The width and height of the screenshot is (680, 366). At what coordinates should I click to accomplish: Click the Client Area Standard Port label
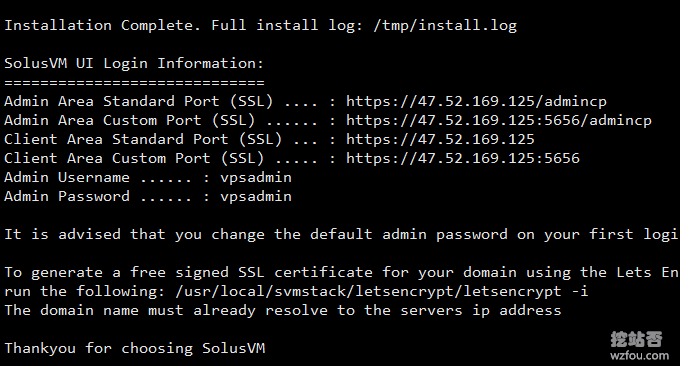tap(143, 140)
